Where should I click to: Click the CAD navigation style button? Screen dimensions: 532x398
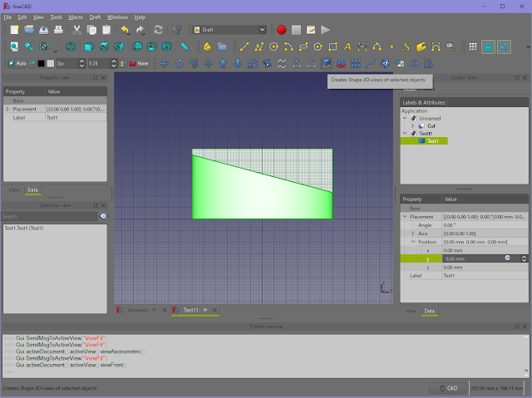[x=447, y=388]
